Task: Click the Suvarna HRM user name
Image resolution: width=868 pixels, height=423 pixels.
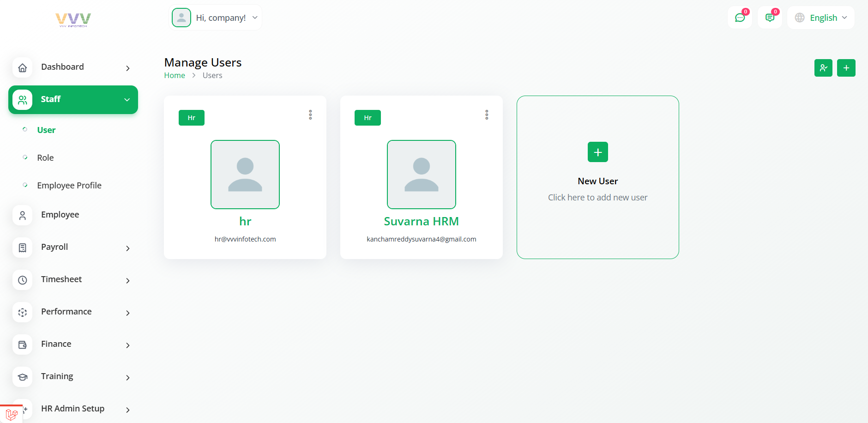Action: coord(421,222)
